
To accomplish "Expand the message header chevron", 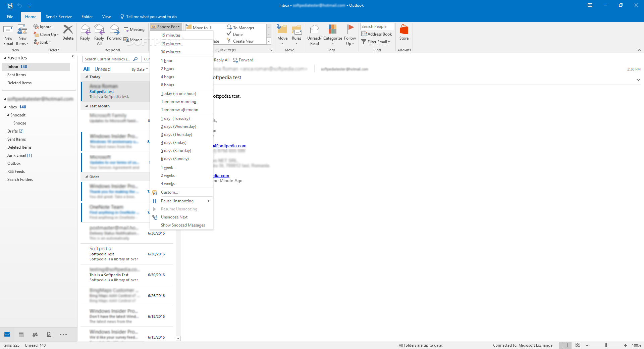I will (x=638, y=80).
